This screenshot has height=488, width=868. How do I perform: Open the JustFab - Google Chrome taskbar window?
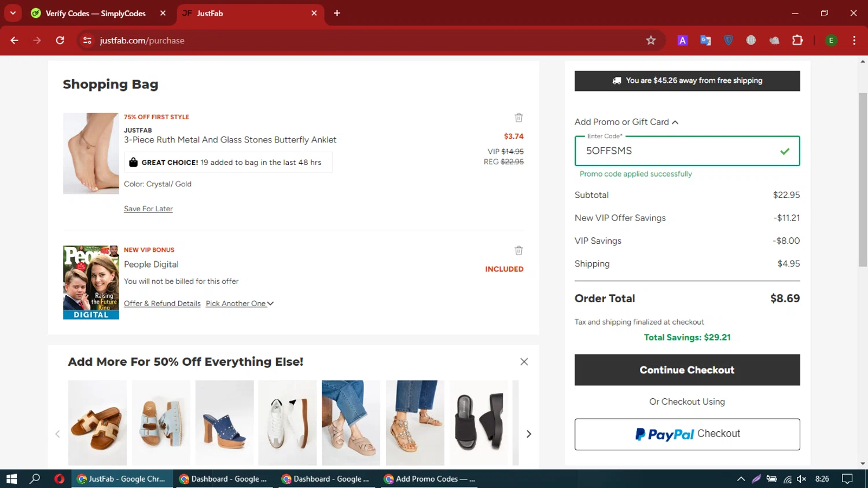tap(122, 479)
